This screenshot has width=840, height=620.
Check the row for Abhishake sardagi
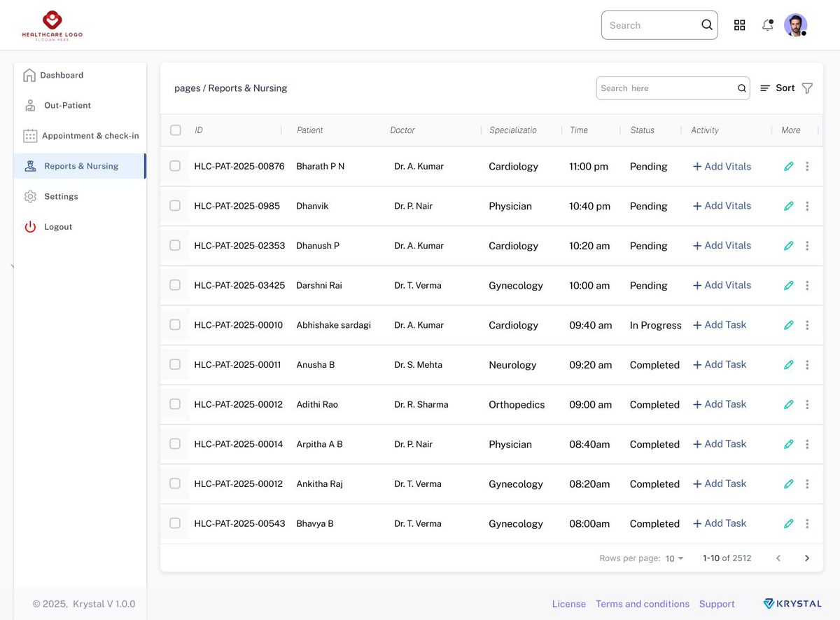click(x=175, y=325)
